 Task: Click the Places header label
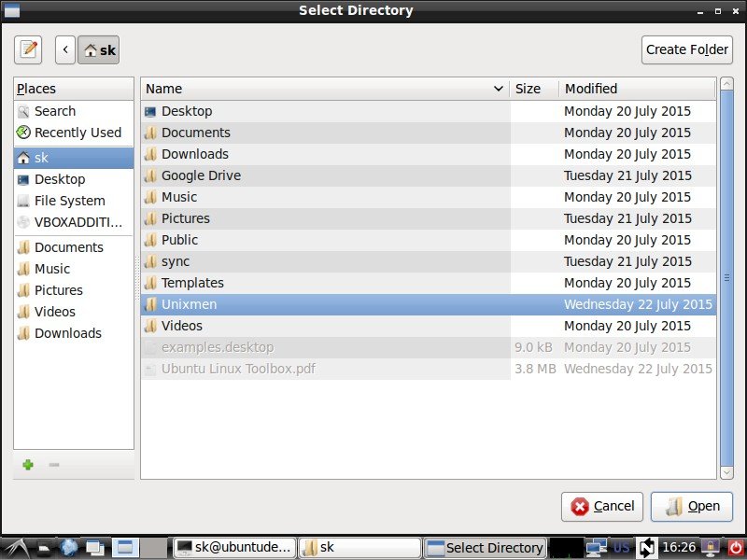pos(36,89)
